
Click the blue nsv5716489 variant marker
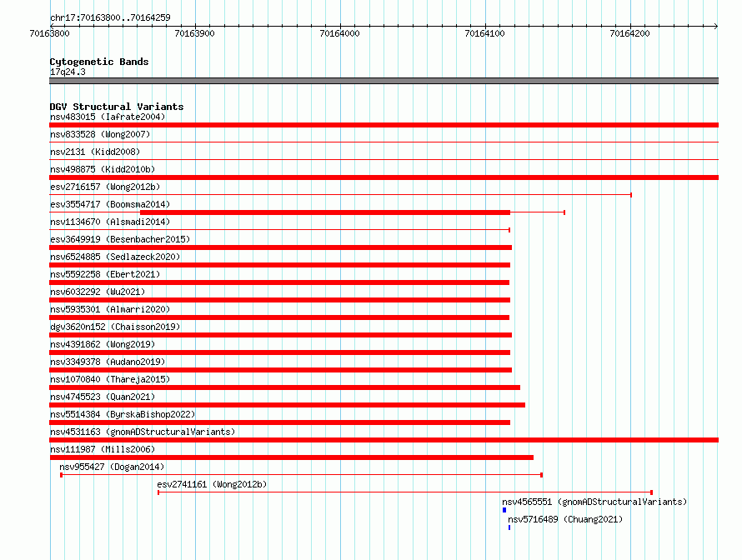[x=509, y=527]
